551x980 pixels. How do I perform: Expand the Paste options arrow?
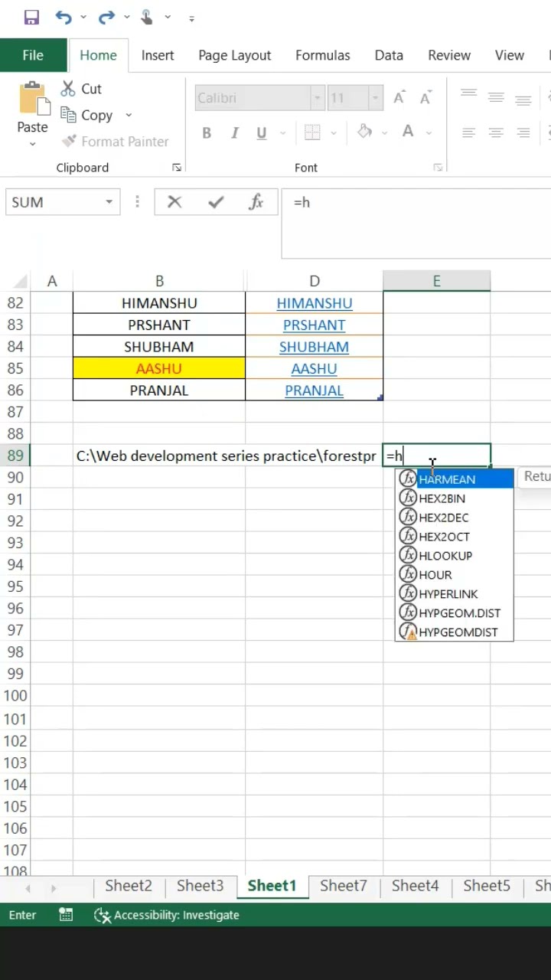click(33, 144)
